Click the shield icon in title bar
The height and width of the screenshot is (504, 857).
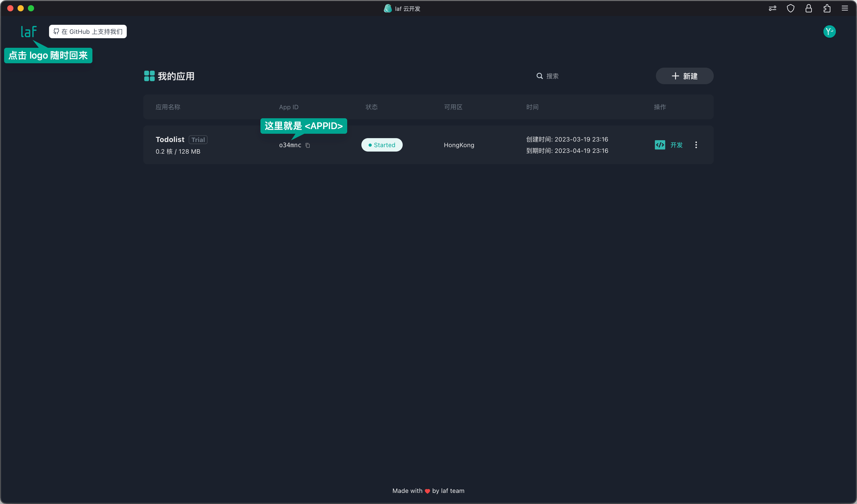(790, 9)
